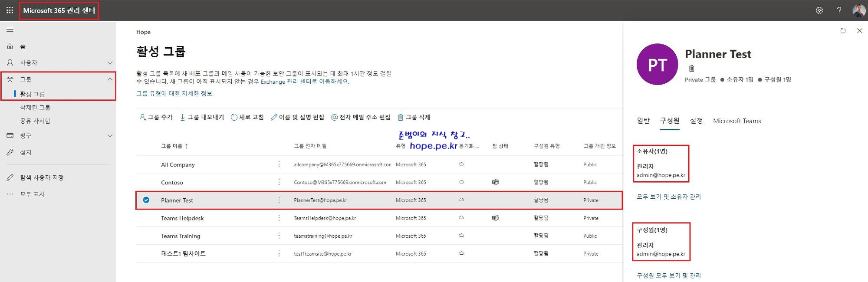Viewport: 868px width, 282px height.
Task: Click 그룹 내보내기 toolbar button
Action: click(202, 117)
